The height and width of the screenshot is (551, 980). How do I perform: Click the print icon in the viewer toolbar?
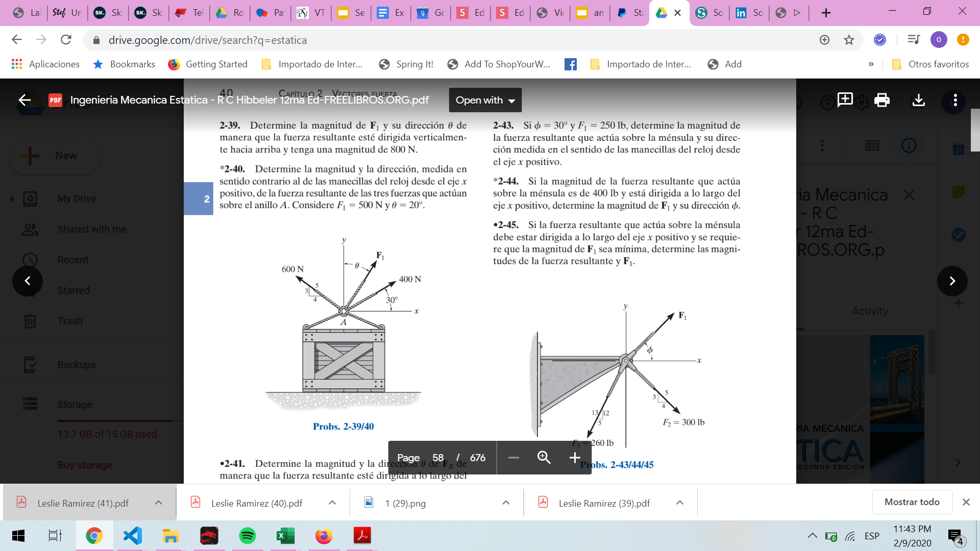click(x=881, y=100)
